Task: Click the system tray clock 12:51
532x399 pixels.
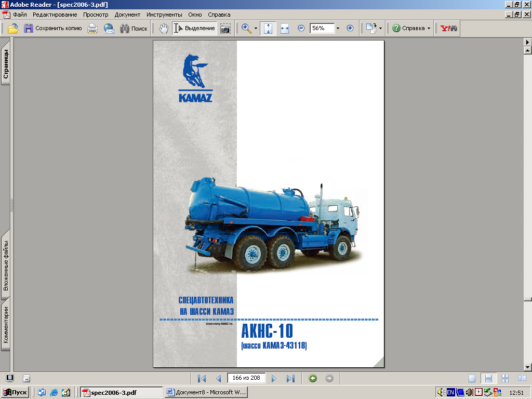Action: (x=516, y=393)
